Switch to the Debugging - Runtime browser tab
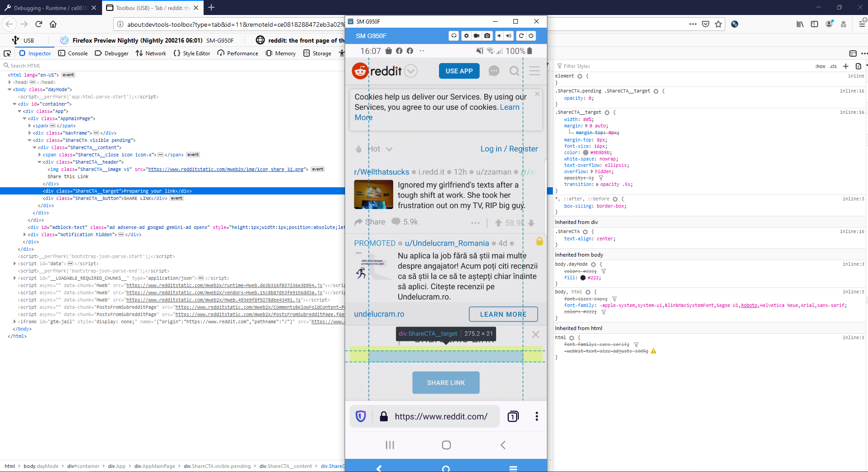 48,8
